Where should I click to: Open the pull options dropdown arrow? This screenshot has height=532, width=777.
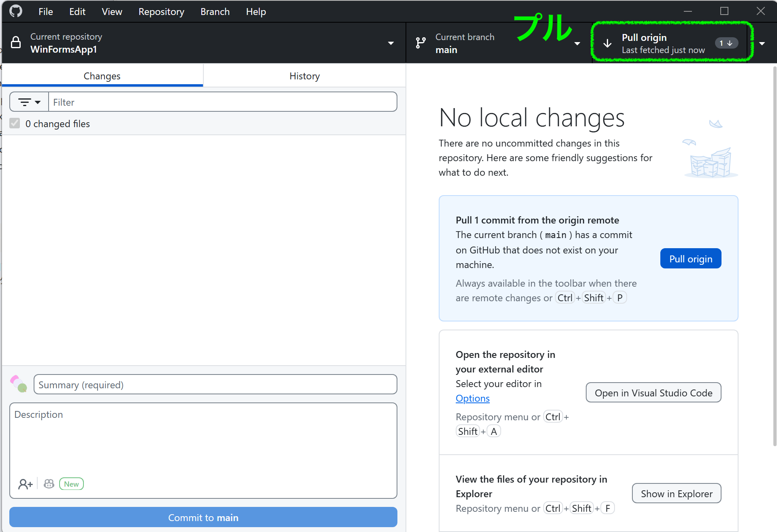[762, 43]
